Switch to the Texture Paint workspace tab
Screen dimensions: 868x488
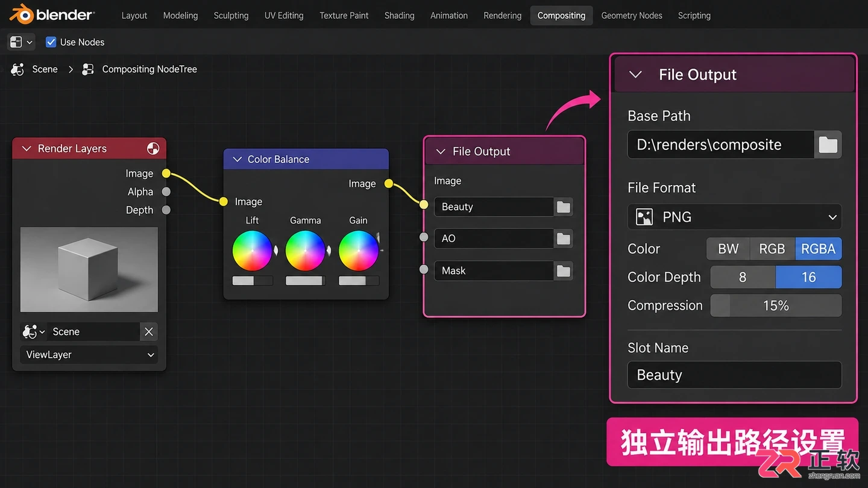click(344, 15)
